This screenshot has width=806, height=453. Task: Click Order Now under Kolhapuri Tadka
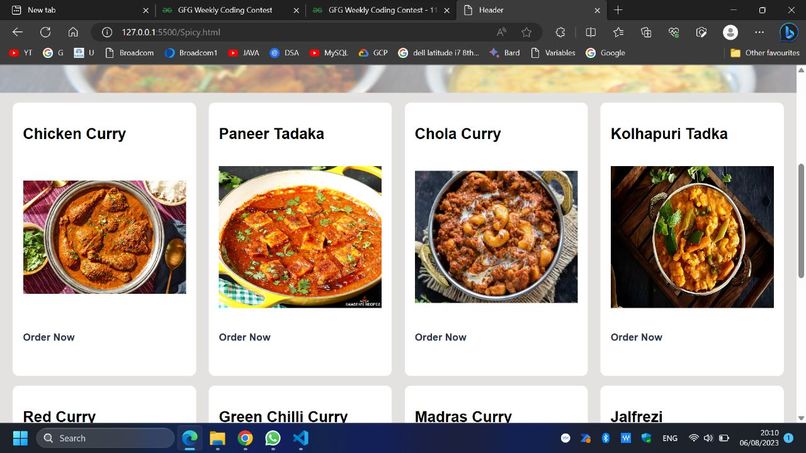pos(636,337)
